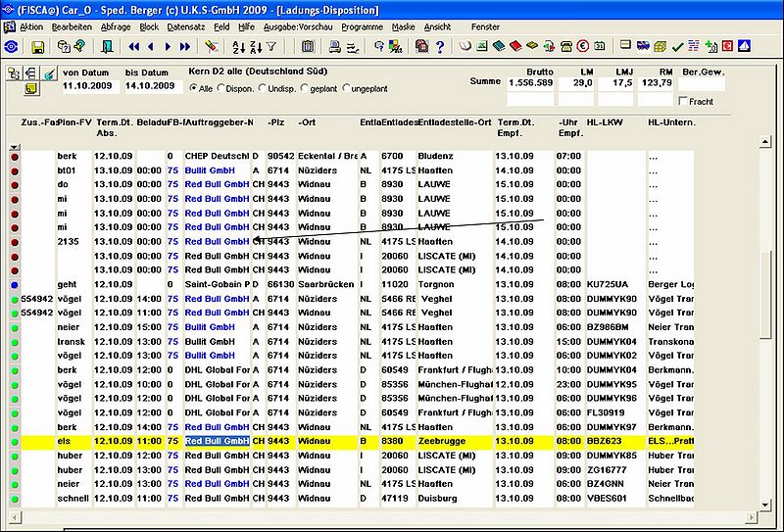This screenshot has height=532, width=784.
Task: Expand the small dropdown arrow above status dots
Action: [x=15, y=147]
